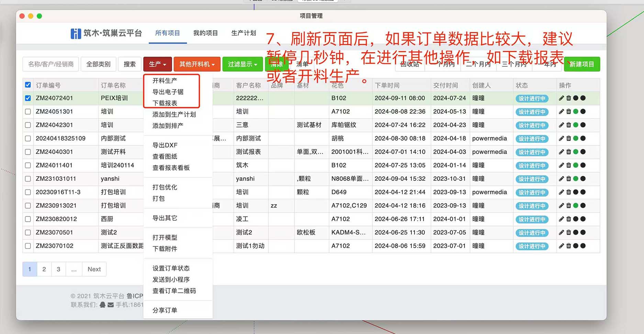Expand the 过滤显示 dropdown
Viewport: 644px width, 334px height.
click(x=242, y=64)
